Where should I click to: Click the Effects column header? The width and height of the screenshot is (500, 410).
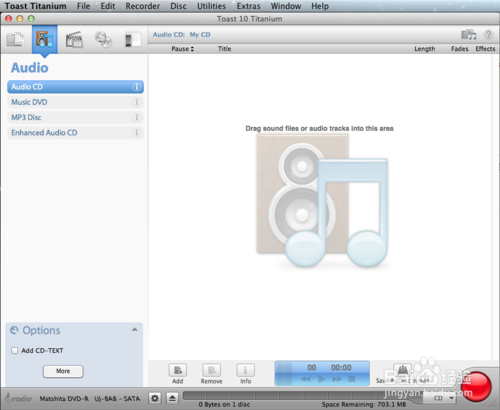point(485,49)
